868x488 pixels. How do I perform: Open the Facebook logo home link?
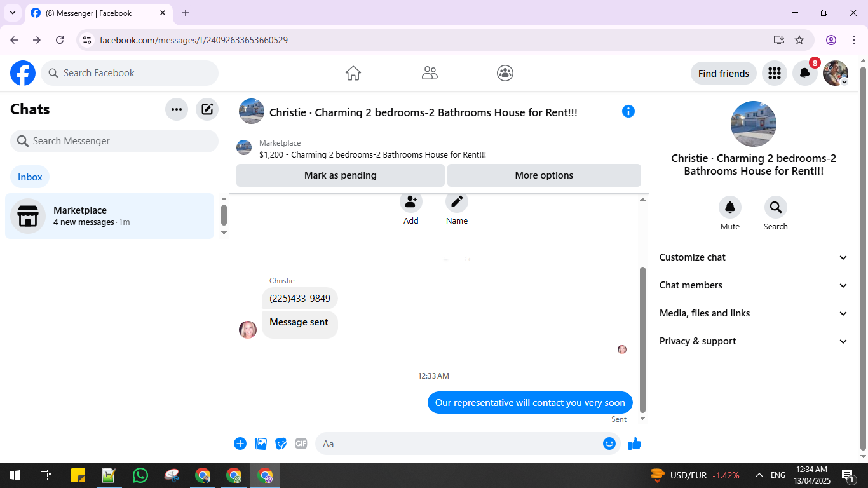coord(23,73)
